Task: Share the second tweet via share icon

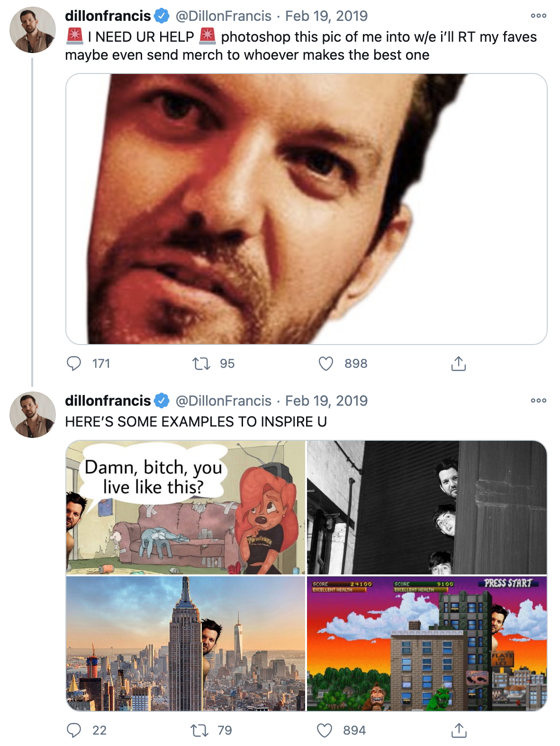Action: coord(458,730)
